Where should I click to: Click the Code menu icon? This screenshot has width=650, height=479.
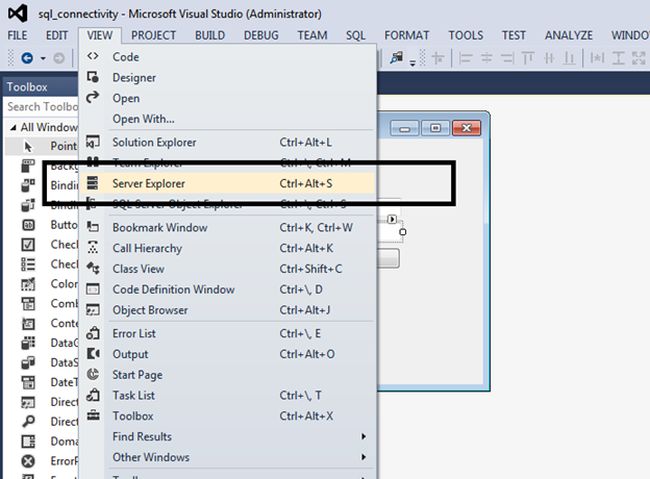(x=93, y=56)
